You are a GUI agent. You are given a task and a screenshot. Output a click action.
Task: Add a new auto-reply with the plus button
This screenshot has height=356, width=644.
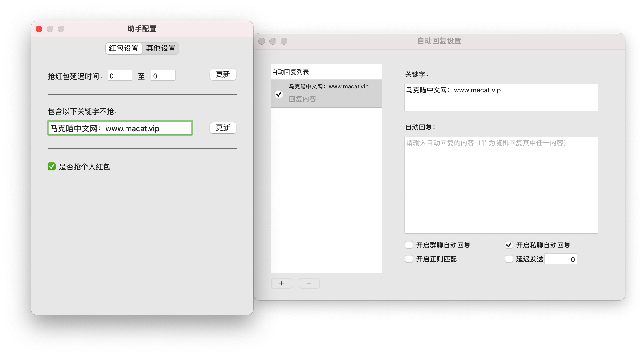pyautogui.click(x=282, y=283)
